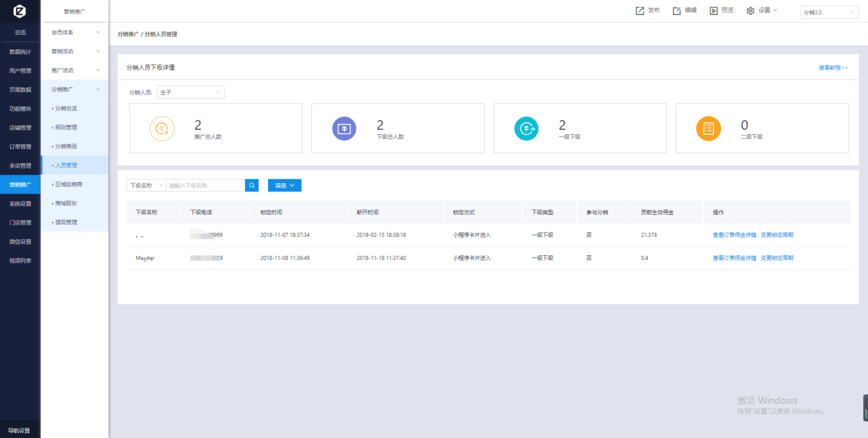Open the 分销人员 selector showing 虫子
868x438 pixels.
(x=190, y=92)
